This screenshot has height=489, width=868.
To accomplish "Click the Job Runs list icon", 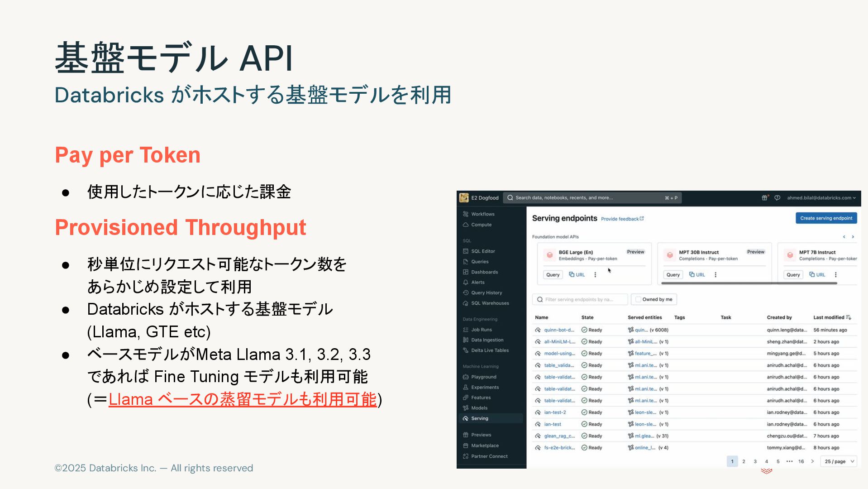I will [x=466, y=330].
